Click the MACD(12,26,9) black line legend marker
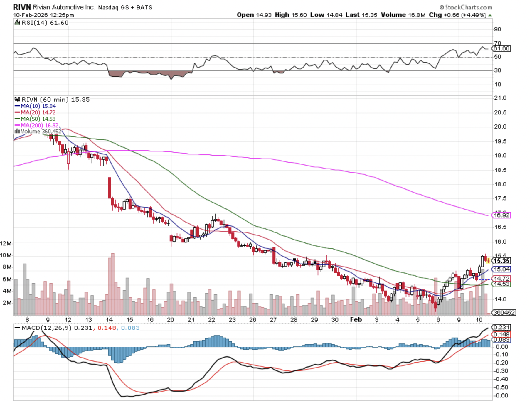Image resolution: width=532 pixels, height=401 pixels. click(x=17, y=328)
